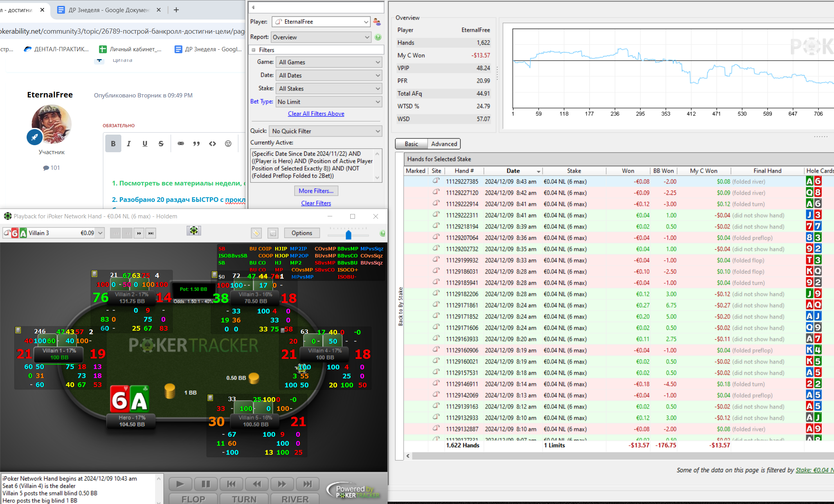834x504 pixels.
Task: Open the emoji picker in the editor
Action: pos(228,144)
